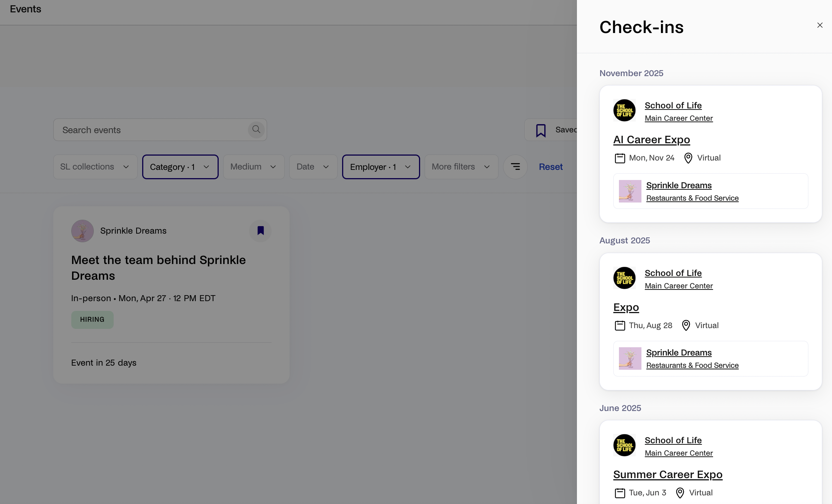Click 'Sprinkle Dreams' employer name on event card
Screen dimensions: 832x504
(133, 231)
